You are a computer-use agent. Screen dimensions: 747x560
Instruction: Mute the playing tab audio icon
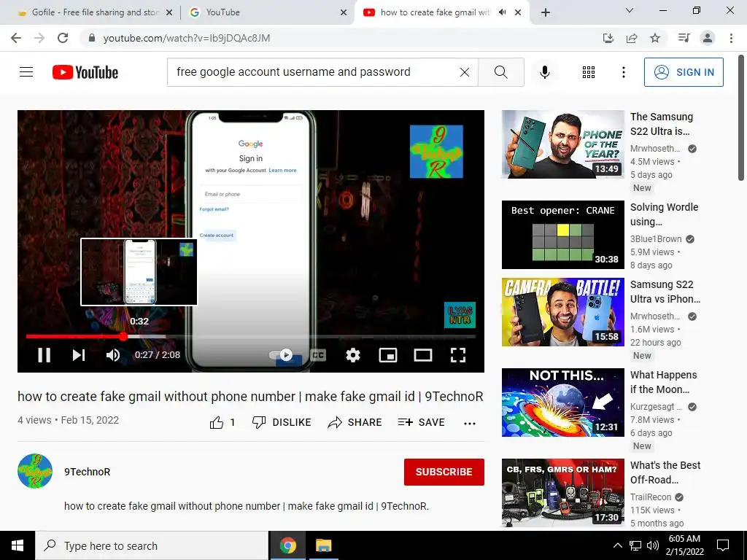[502, 12]
